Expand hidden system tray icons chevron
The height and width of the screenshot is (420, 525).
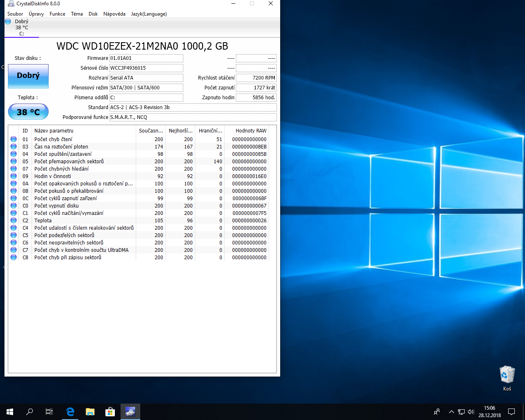(x=452, y=412)
